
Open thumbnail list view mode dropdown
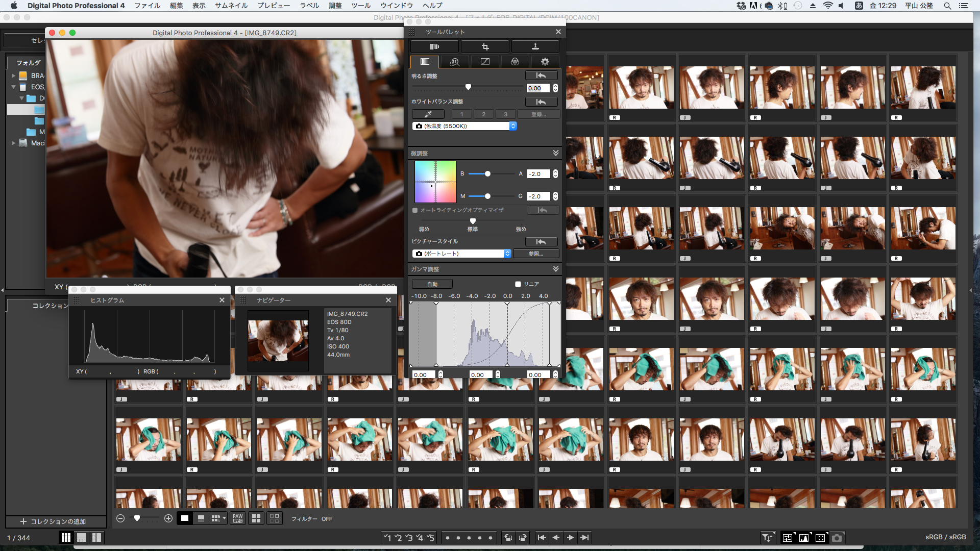pos(218,518)
